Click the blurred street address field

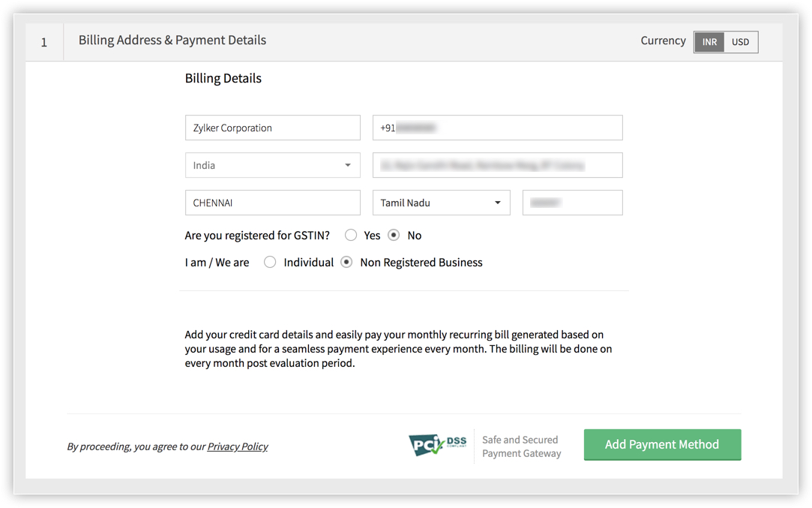pos(497,165)
